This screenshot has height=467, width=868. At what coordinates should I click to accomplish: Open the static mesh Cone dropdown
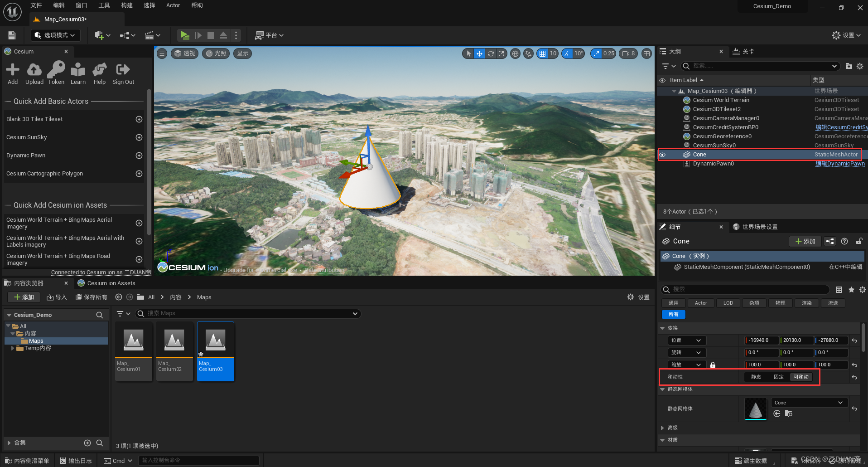tap(809, 403)
